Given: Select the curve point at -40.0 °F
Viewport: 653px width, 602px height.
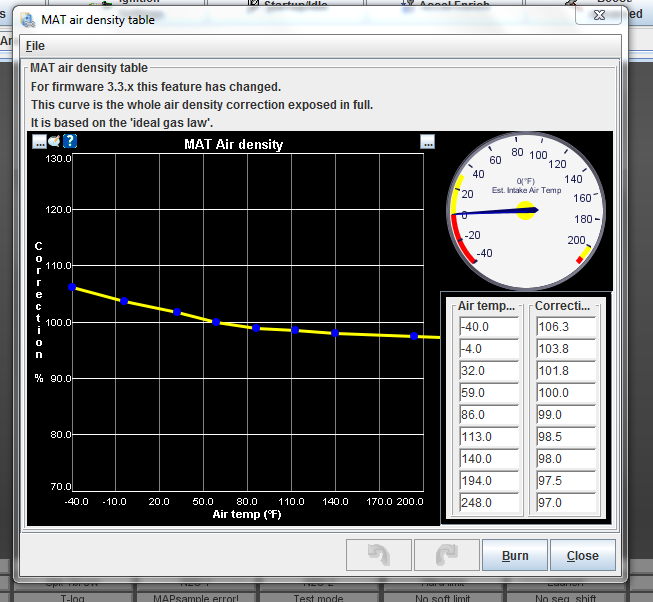Looking at the screenshot, I should [x=72, y=287].
